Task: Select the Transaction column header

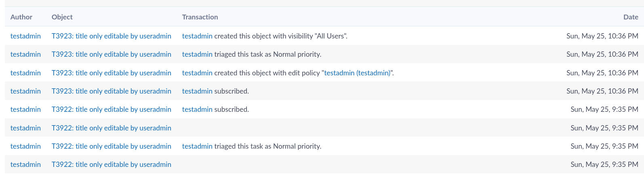Action: pyautogui.click(x=200, y=17)
